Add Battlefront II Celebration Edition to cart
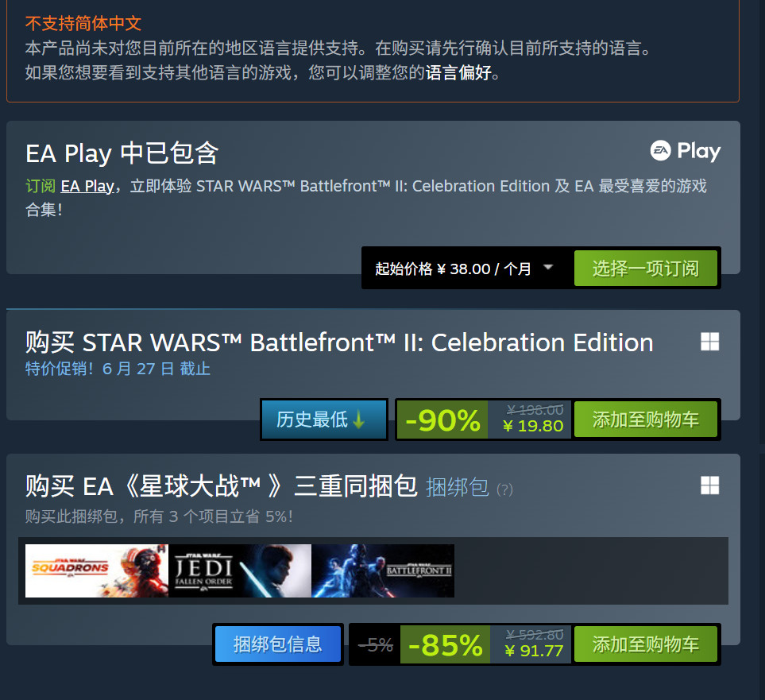765x700 pixels. pyautogui.click(x=645, y=420)
